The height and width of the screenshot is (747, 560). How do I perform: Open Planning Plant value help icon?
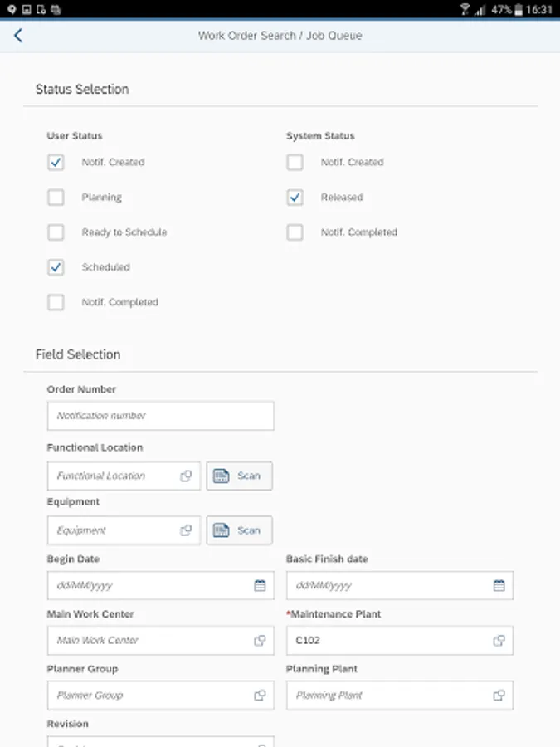(x=499, y=696)
